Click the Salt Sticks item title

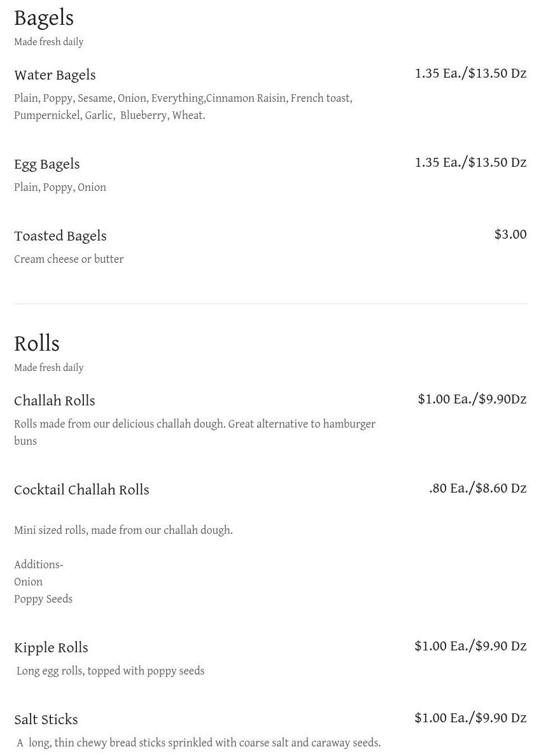coord(46,720)
